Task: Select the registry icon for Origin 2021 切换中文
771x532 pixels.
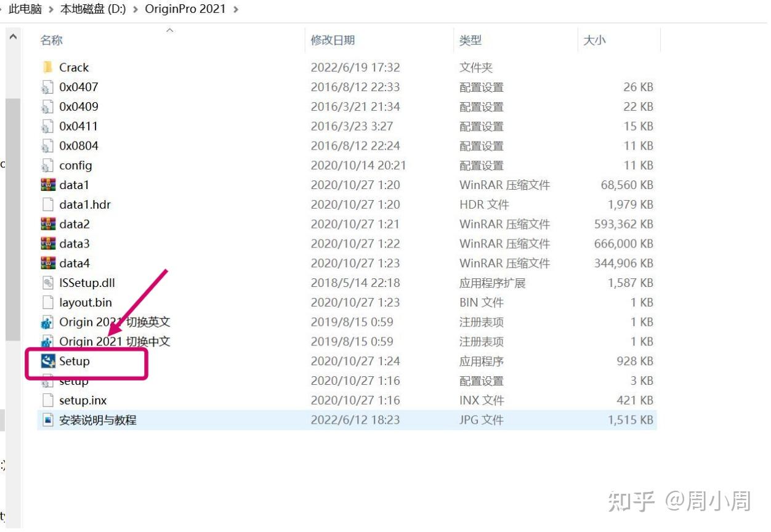Action: (48, 341)
